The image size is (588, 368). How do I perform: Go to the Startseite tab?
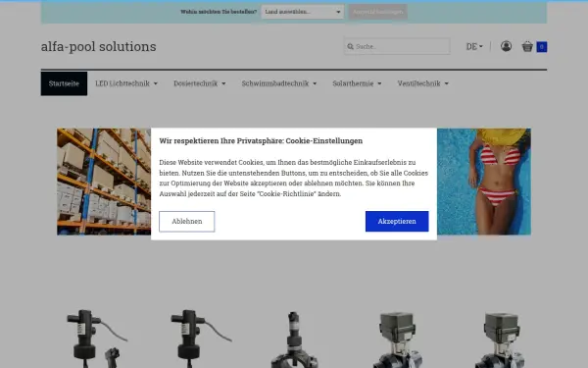click(64, 83)
